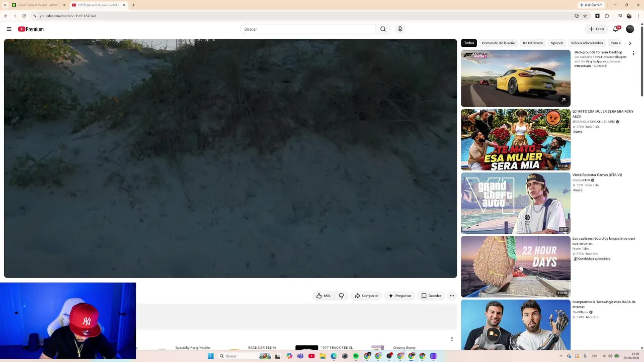Select the Todos filter chip
The width and height of the screenshot is (644, 362).
tap(469, 43)
